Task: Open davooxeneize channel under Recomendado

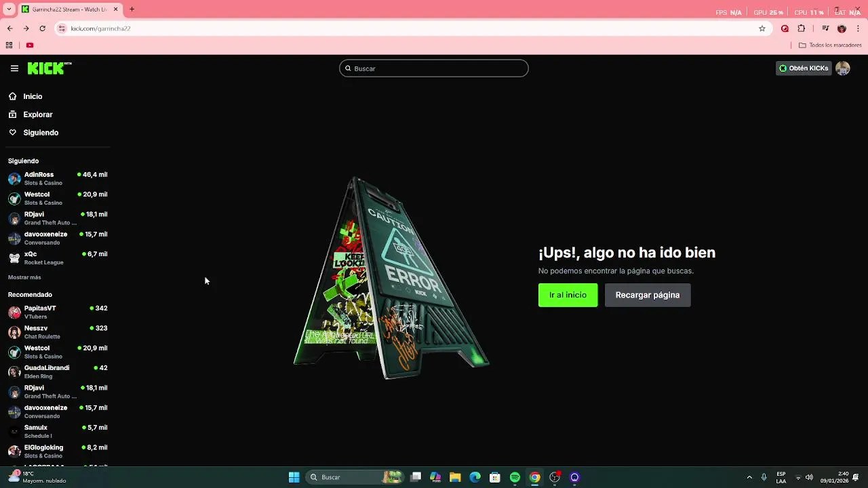Action: point(58,411)
